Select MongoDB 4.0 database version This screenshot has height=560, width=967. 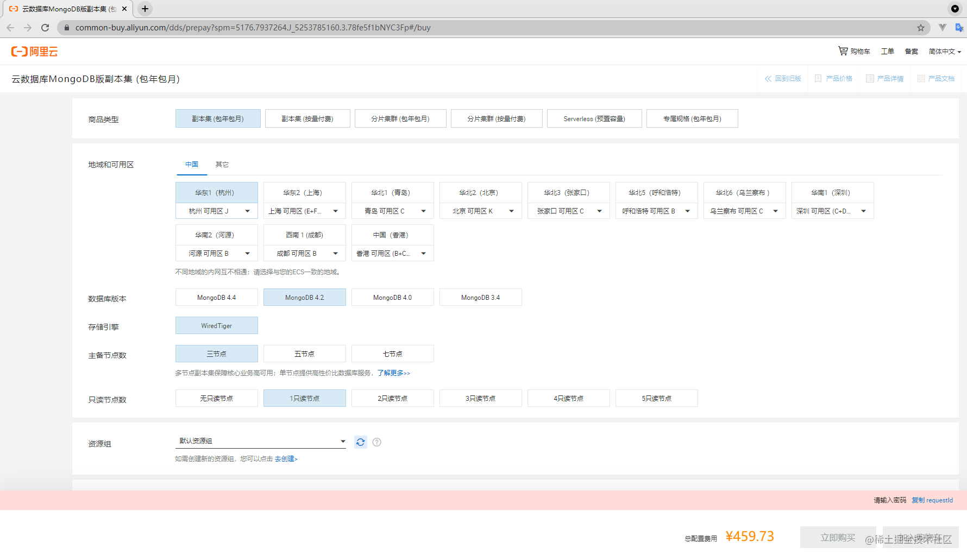(x=392, y=297)
